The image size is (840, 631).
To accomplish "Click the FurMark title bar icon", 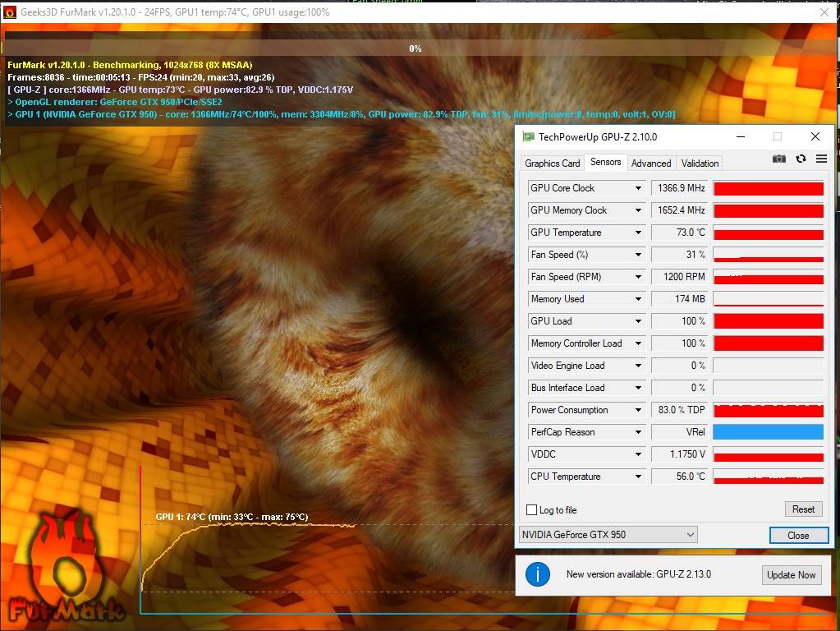I will (10, 12).
